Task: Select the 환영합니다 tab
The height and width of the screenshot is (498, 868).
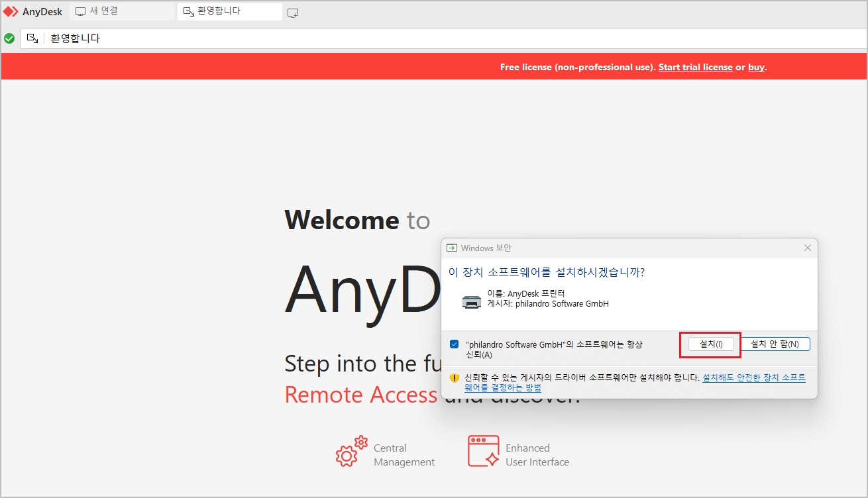Action: [229, 11]
